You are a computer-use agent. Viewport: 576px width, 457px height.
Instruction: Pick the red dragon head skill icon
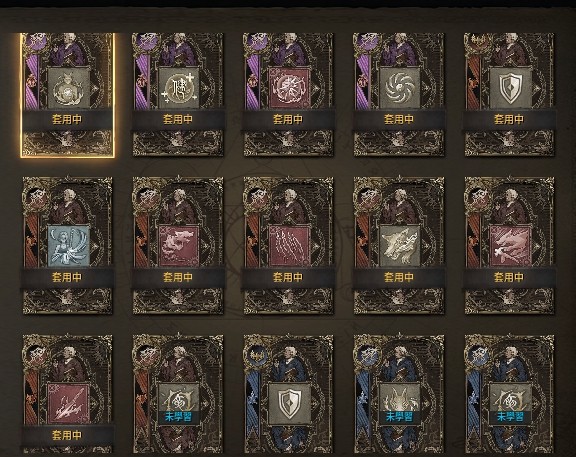click(179, 246)
